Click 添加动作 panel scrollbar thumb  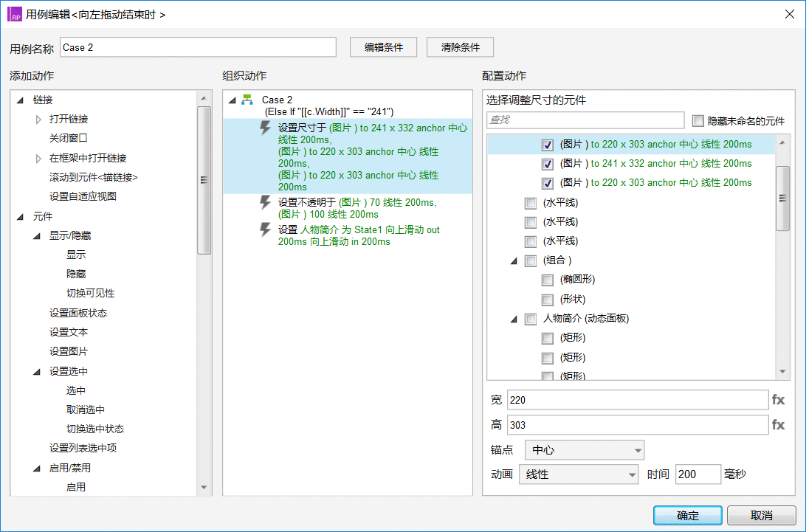pos(204,180)
